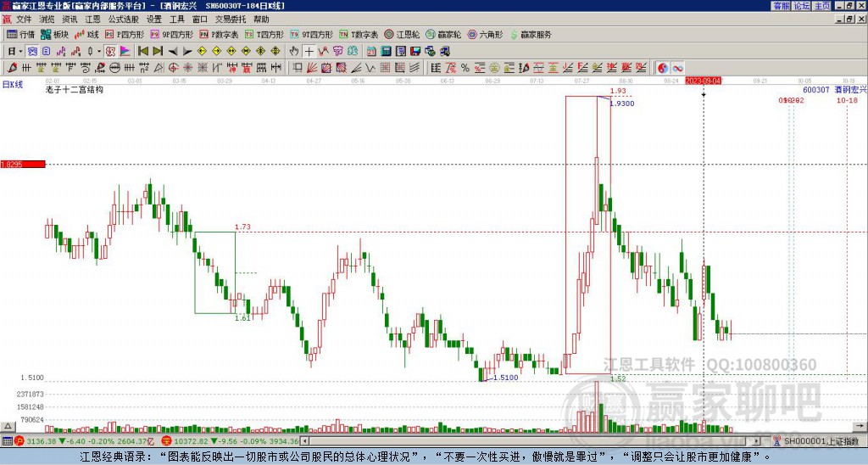Click the red 1.8295 price marker
868x465 pixels.
click(x=23, y=165)
